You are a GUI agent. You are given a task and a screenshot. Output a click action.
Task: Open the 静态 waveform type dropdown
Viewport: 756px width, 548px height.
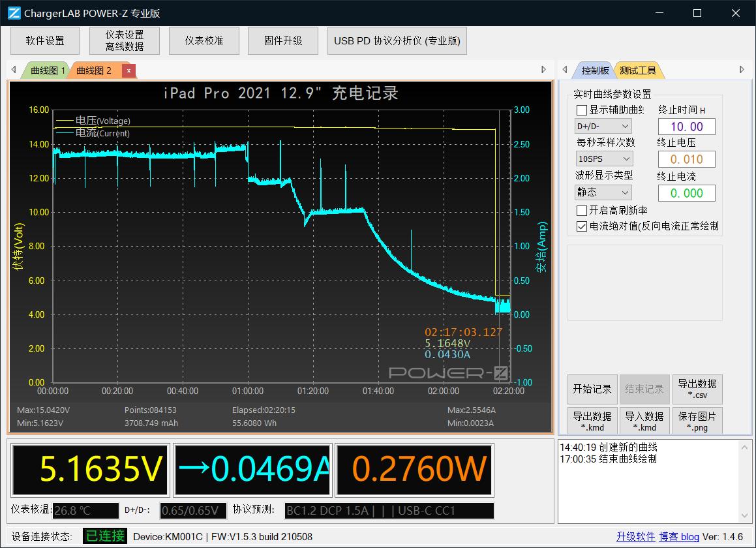(603, 192)
